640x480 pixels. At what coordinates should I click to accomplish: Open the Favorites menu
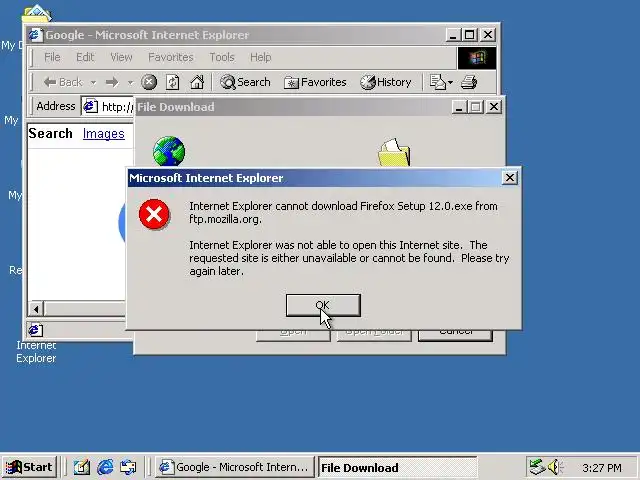[171, 57]
